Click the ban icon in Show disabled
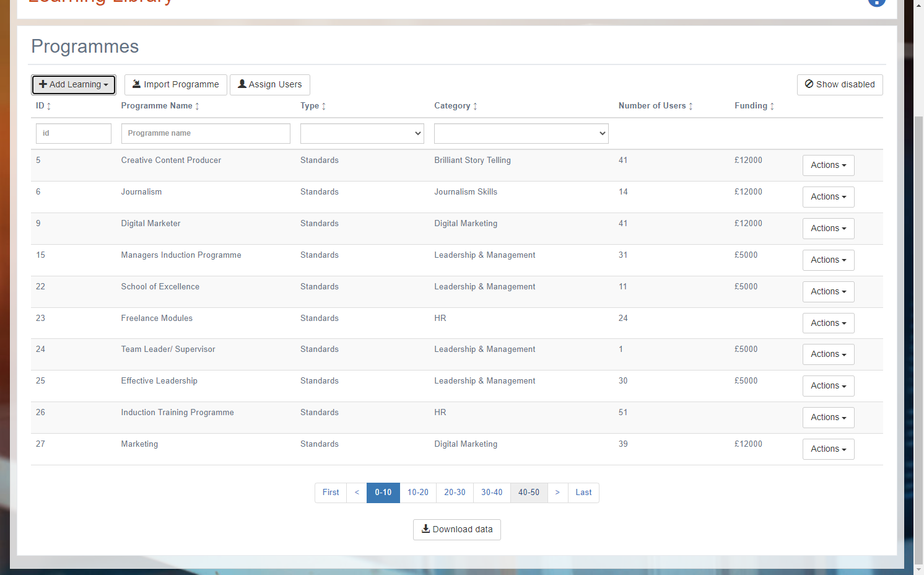The width and height of the screenshot is (924, 575). click(809, 84)
